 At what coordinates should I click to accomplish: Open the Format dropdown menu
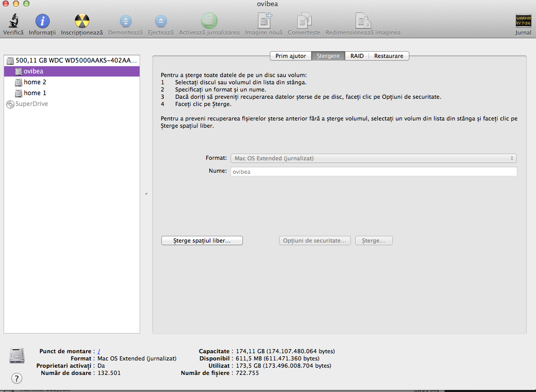pos(374,158)
